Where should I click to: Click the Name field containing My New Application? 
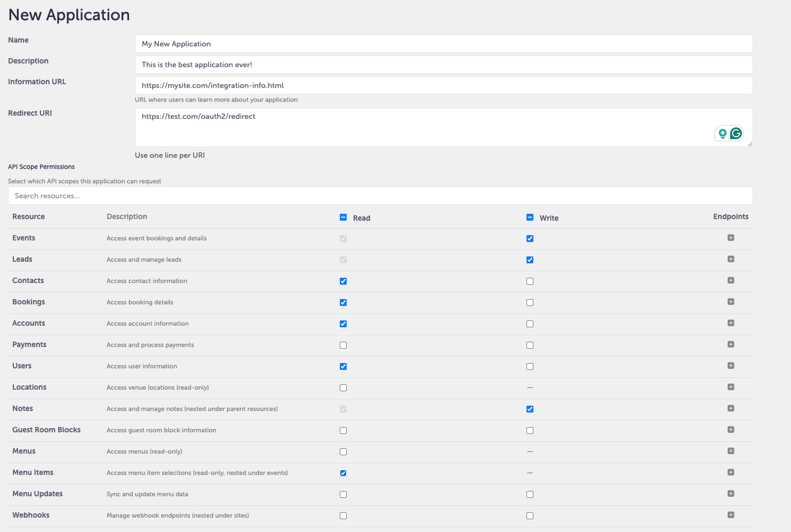[x=443, y=44]
